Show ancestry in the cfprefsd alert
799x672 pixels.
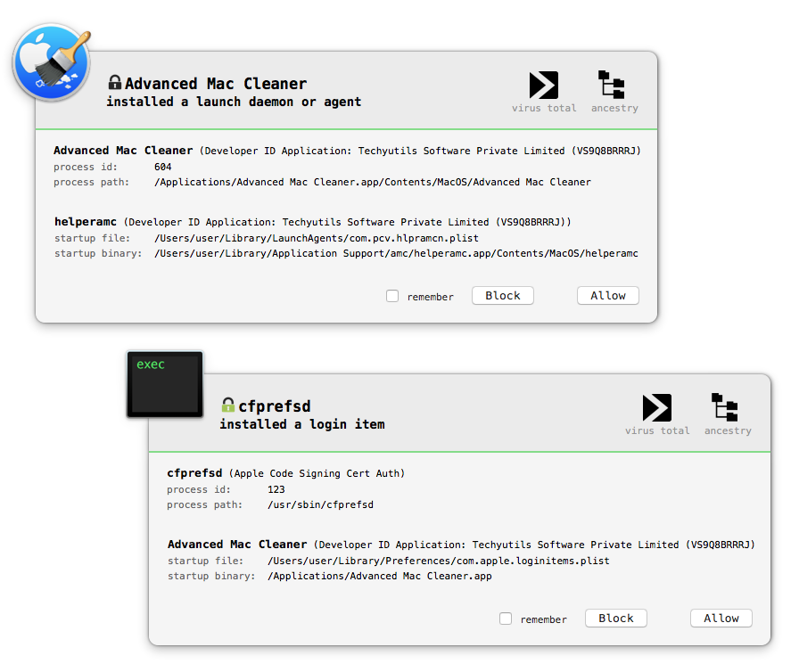[725, 407]
